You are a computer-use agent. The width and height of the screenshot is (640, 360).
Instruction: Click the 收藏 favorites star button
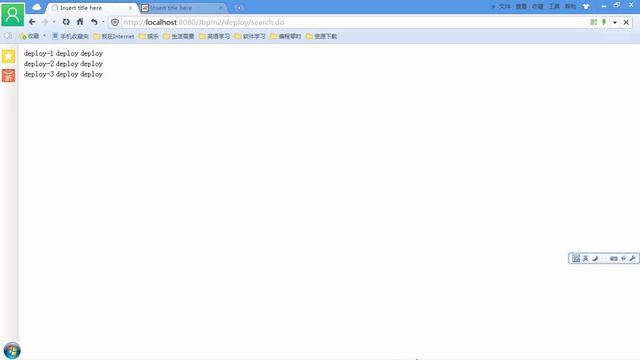[29, 36]
